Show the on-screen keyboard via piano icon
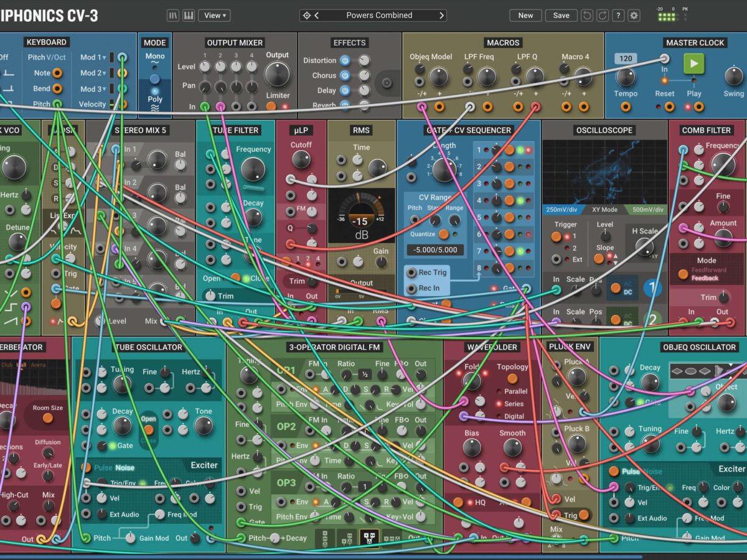Screen dimensions: 747x560 click(189, 16)
